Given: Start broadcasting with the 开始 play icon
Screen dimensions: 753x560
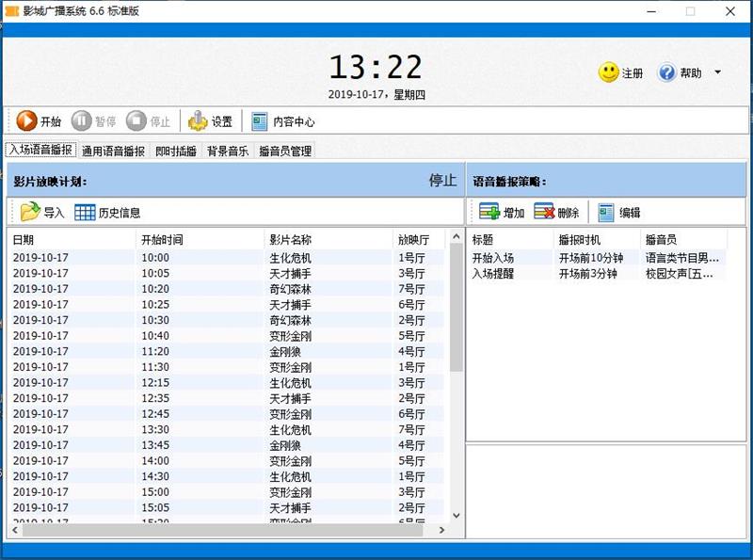Looking at the screenshot, I should (x=26, y=121).
